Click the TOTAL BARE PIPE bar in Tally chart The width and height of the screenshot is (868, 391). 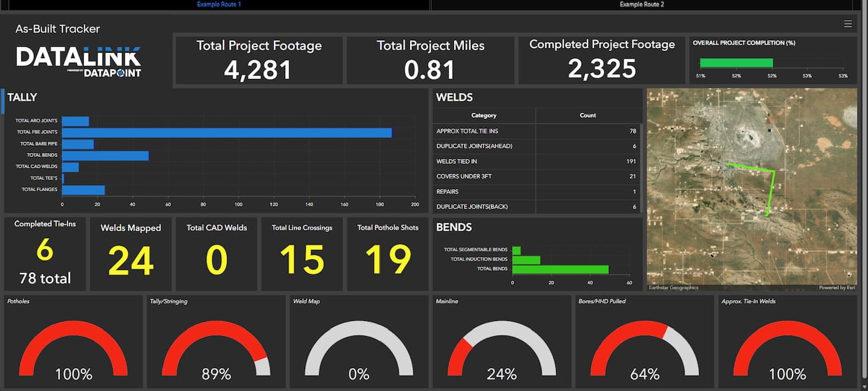click(x=78, y=144)
